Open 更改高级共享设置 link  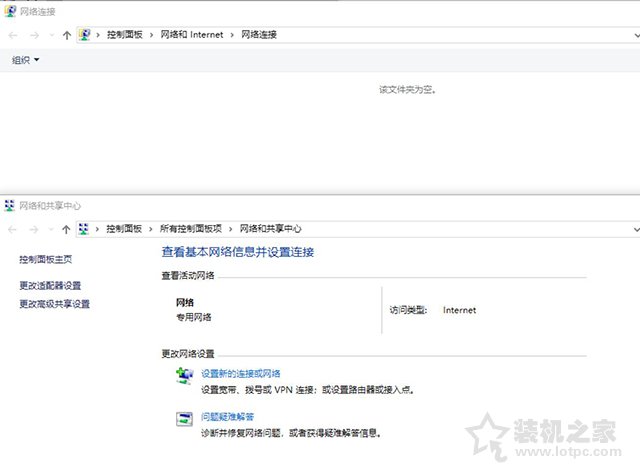[x=55, y=304]
